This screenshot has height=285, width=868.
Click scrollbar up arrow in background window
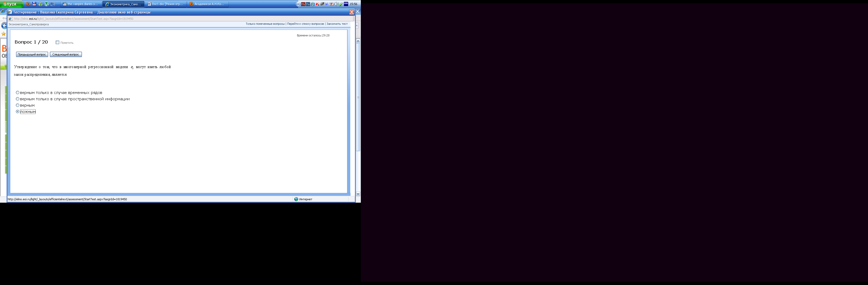358,41
